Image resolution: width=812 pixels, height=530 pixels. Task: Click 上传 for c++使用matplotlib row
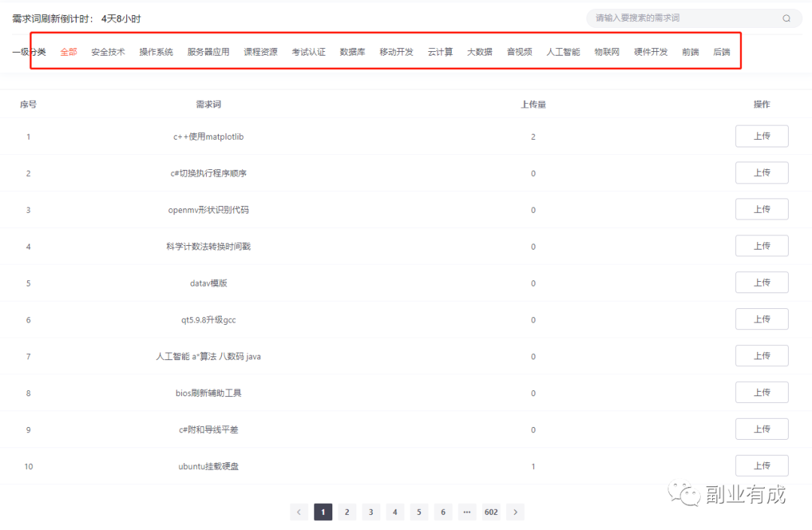click(762, 136)
